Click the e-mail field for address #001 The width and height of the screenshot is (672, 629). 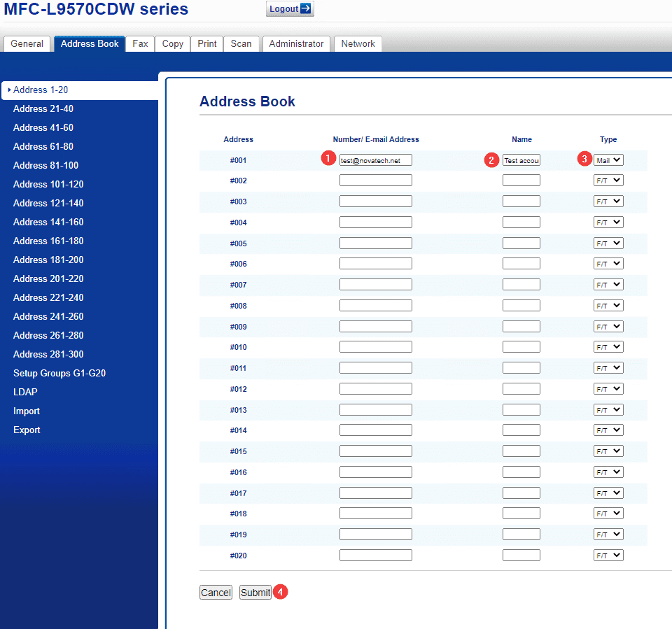[x=376, y=160]
